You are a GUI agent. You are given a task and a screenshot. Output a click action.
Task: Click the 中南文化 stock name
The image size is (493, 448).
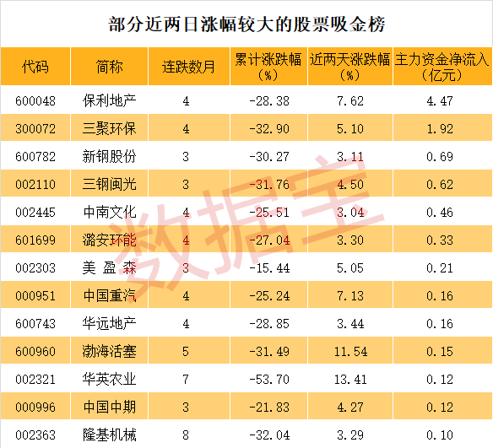pos(109,213)
